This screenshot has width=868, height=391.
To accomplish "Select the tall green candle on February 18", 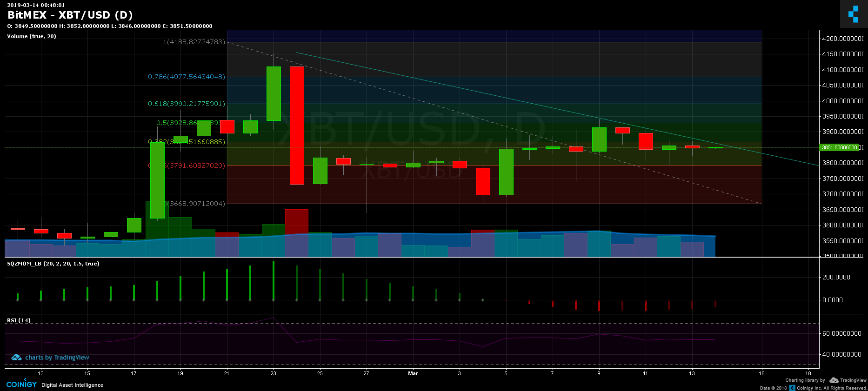I will tap(157, 180).
